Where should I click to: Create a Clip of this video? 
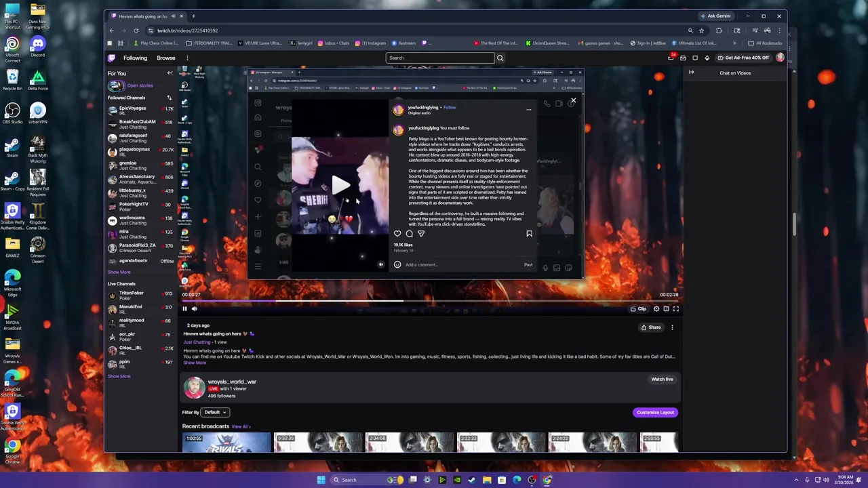tap(638, 309)
